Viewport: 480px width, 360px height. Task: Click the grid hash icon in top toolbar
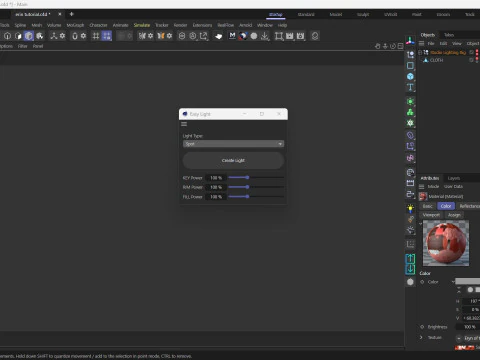click(96, 36)
